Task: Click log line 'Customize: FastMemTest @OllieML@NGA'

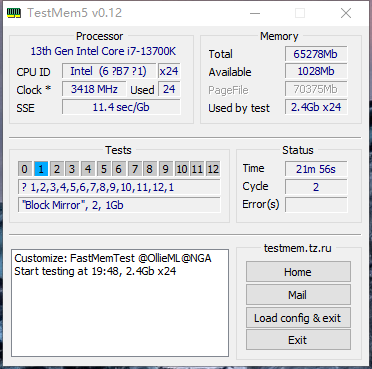Action: tap(113, 258)
